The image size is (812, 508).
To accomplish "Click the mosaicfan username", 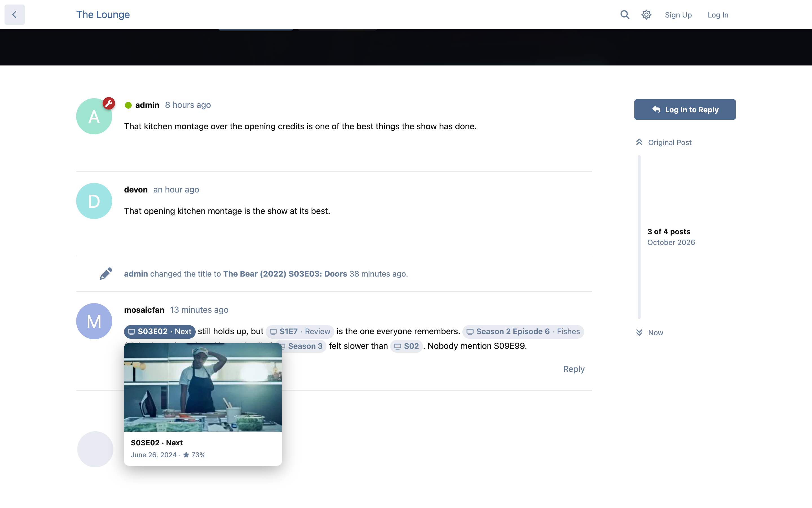I will pyautogui.click(x=144, y=310).
